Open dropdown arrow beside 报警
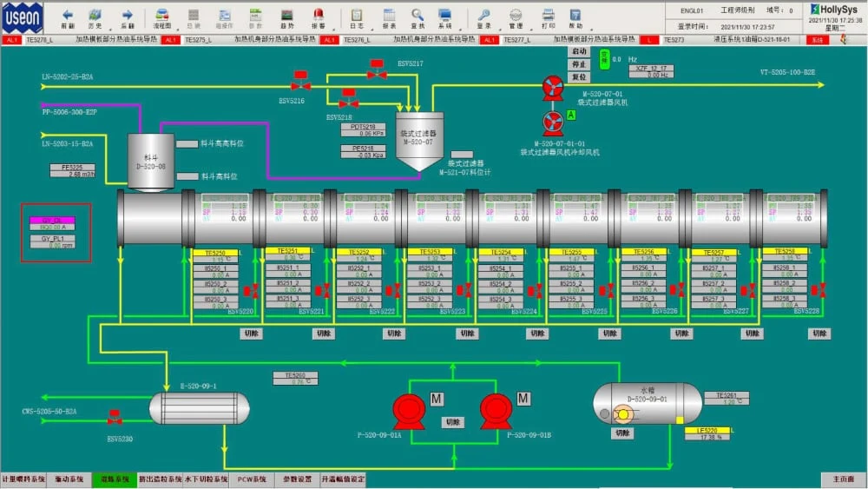Screen dimensions: 868x489 pos(334,29)
